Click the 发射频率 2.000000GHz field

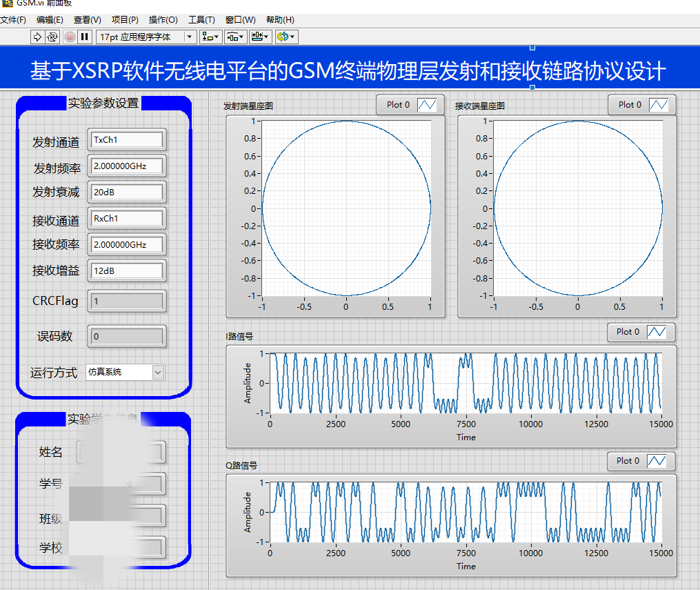(x=127, y=166)
